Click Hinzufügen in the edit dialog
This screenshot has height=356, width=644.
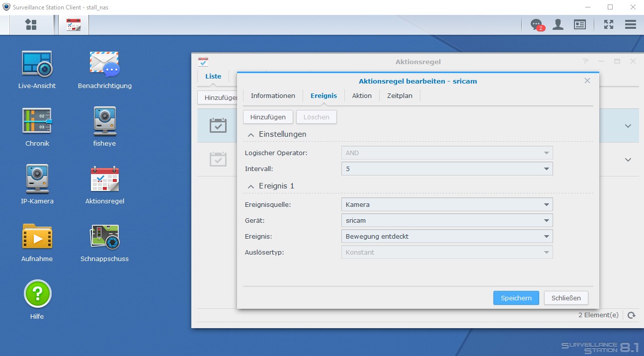coord(268,117)
